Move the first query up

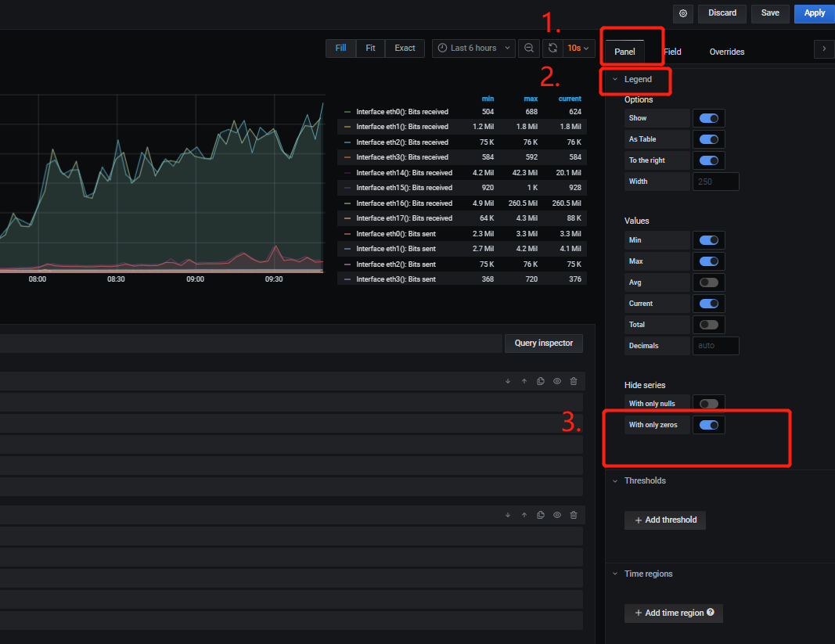(x=524, y=381)
